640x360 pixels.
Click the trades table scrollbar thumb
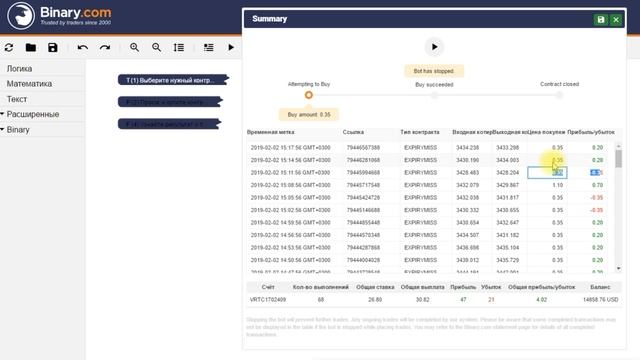pyautogui.click(x=619, y=158)
